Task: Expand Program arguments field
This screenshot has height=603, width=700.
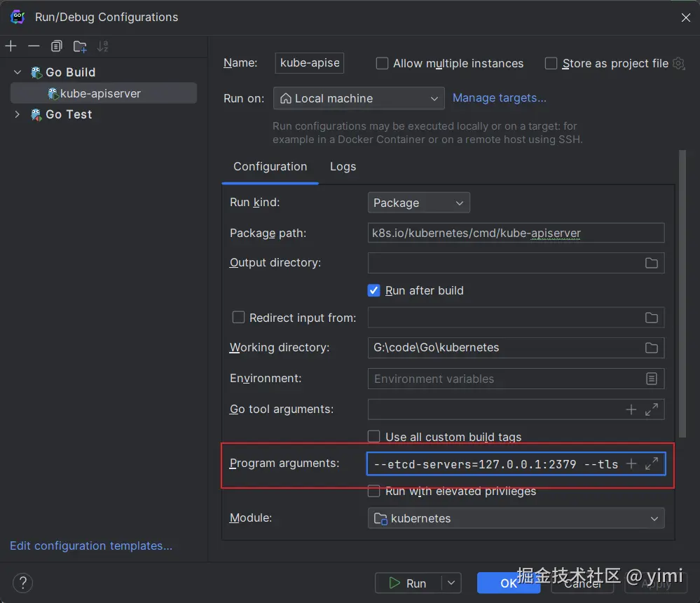Action: coord(652,463)
